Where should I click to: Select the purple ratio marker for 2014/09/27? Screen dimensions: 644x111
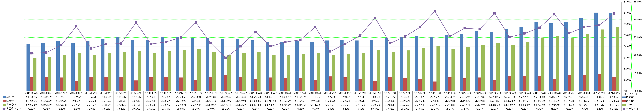coord(225,58)
